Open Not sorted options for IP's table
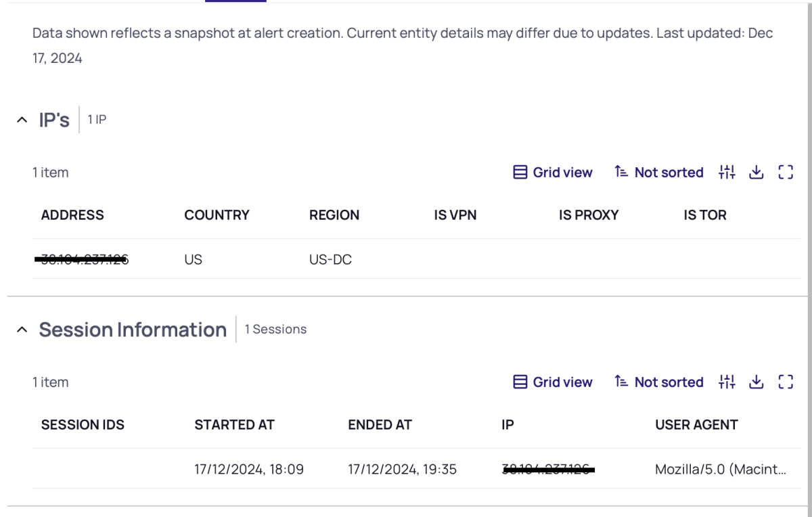 tap(659, 173)
